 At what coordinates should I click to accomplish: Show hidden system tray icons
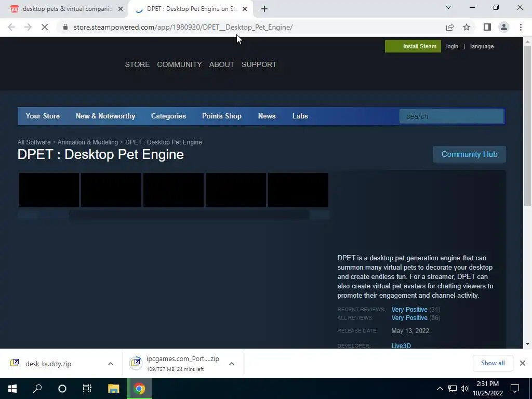click(440, 389)
